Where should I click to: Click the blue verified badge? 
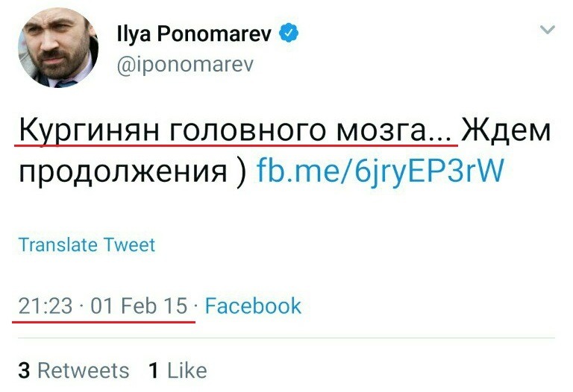pos(289,34)
